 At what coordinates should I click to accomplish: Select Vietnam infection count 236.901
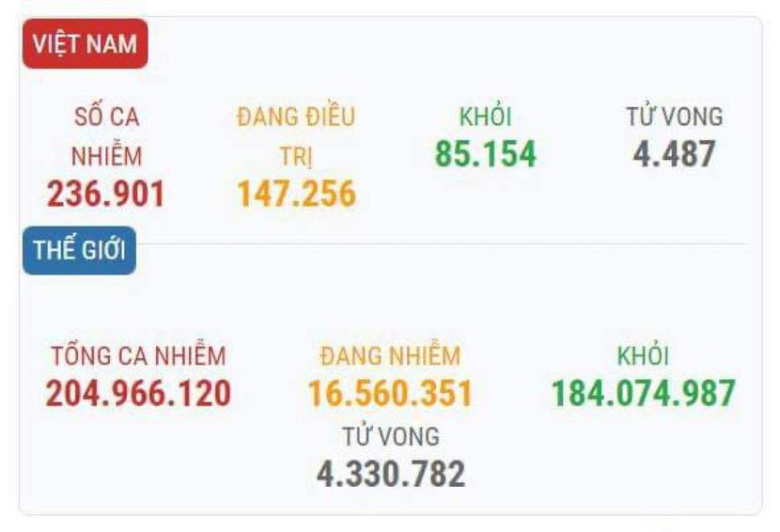(106, 194)
